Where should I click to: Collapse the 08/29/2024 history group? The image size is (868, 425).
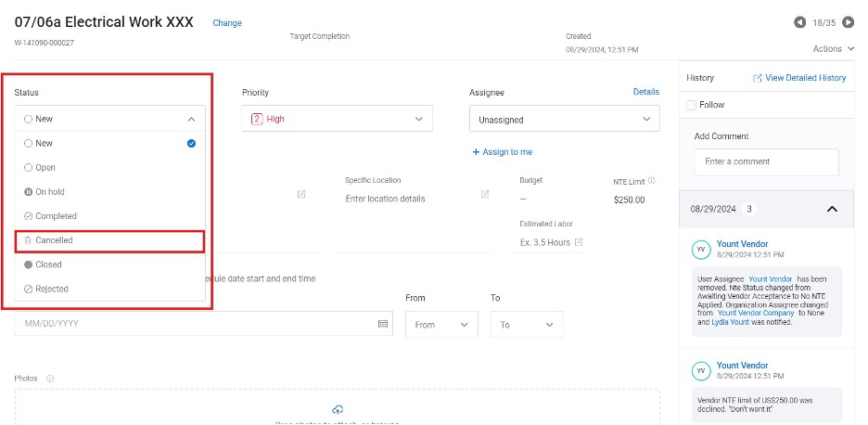click(x=832, y=209)
